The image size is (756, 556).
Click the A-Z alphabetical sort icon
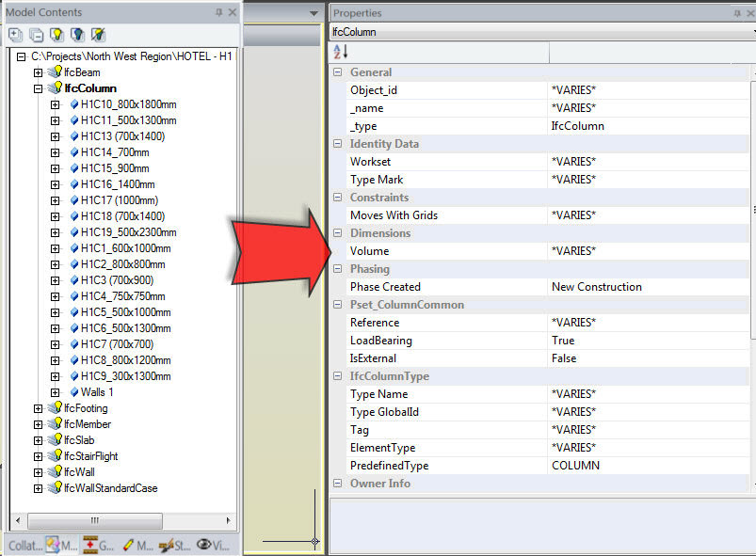341,52
